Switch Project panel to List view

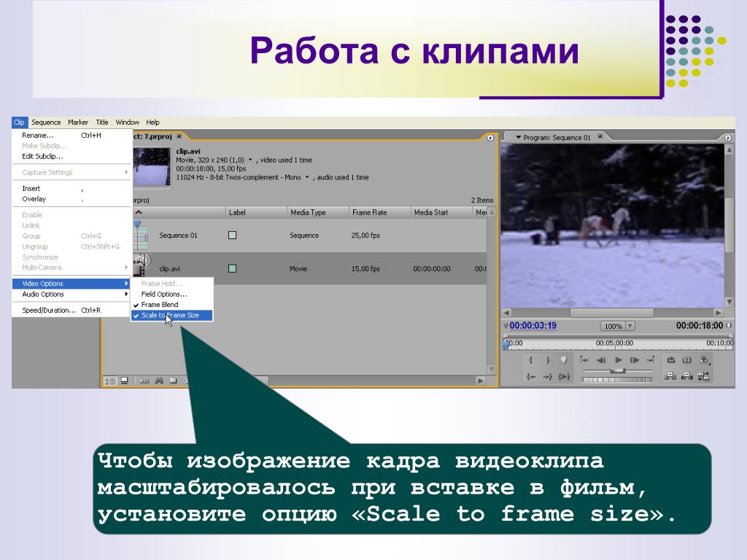(111, 381)
